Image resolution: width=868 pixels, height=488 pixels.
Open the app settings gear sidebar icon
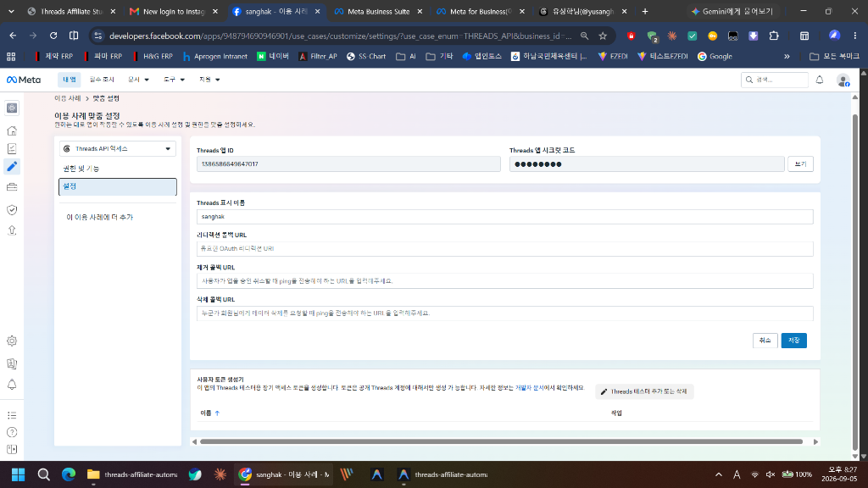pos(12,341)
